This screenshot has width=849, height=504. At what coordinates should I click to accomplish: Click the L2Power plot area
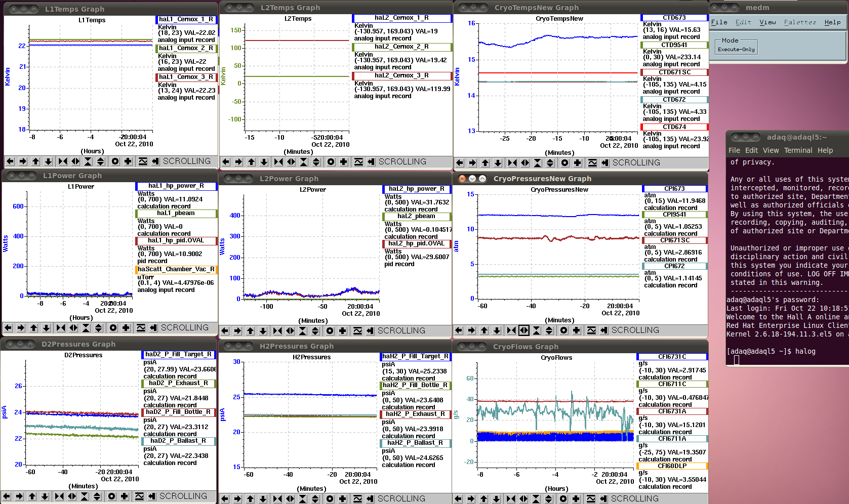point(311,246)
